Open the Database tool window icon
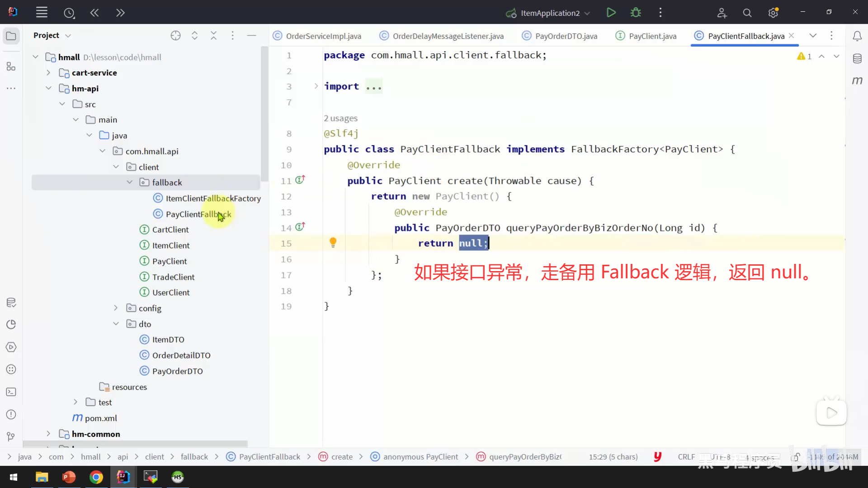 click(857, 59)
